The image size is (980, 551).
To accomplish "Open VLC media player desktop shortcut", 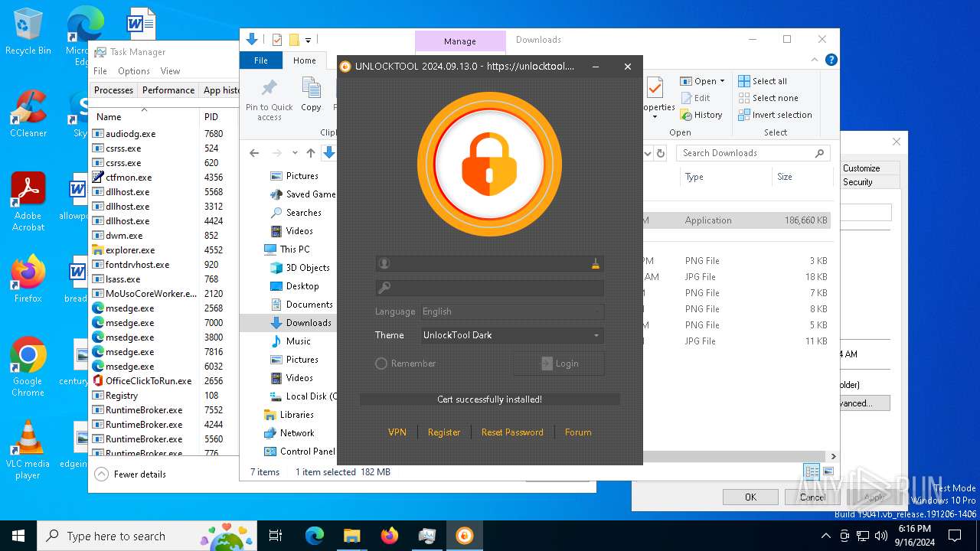I will pos(28,449).
